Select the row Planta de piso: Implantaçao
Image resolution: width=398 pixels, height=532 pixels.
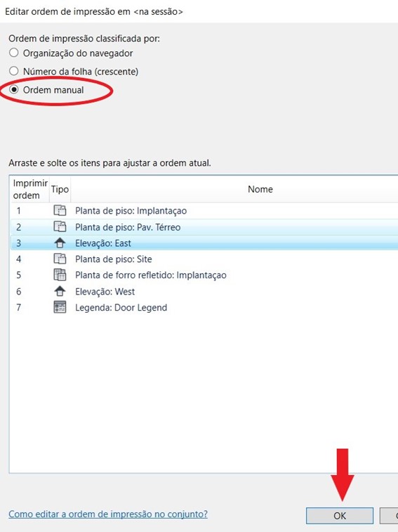204,211
